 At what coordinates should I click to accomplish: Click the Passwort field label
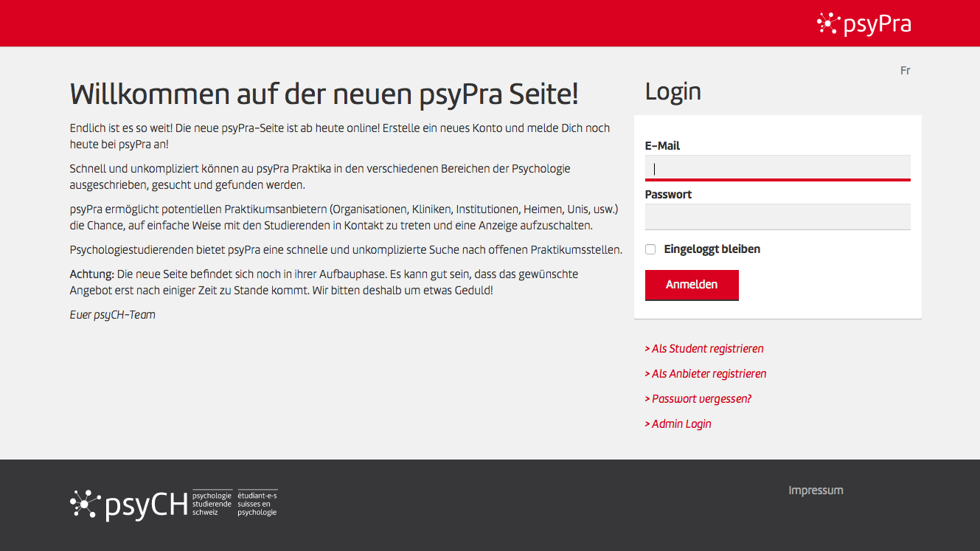click(668, 195)
